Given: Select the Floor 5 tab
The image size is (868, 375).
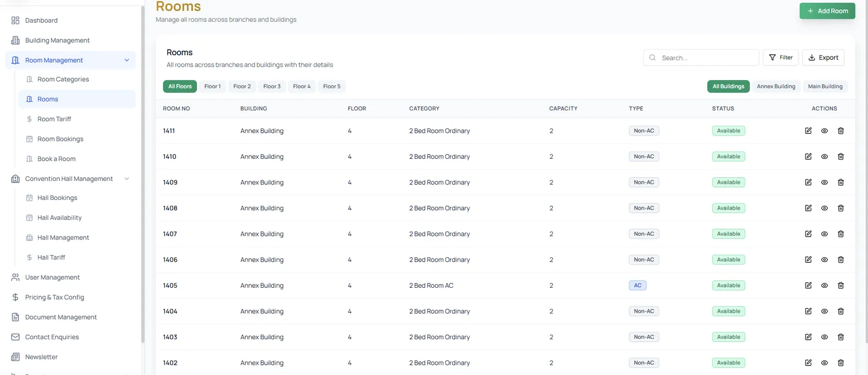Looking at the screenshot, I should pos(332,86).
